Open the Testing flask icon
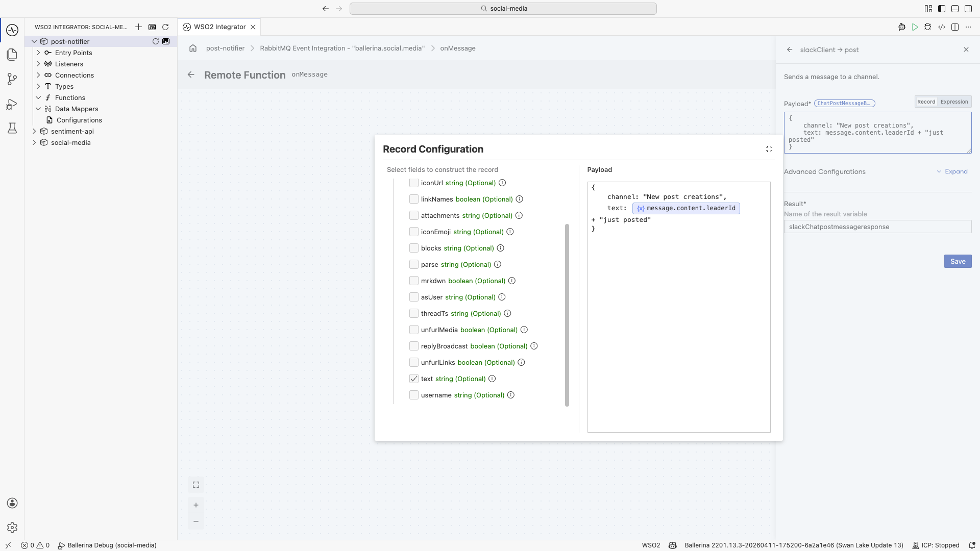The image size is (980, 551). click(x=12, y=128)
